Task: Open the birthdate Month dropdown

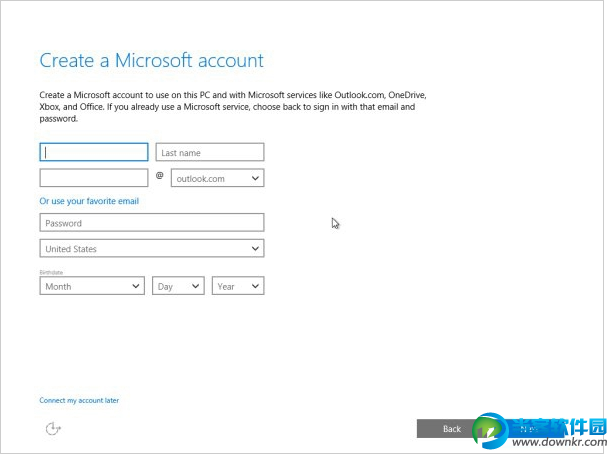Action: click(92, 286)
